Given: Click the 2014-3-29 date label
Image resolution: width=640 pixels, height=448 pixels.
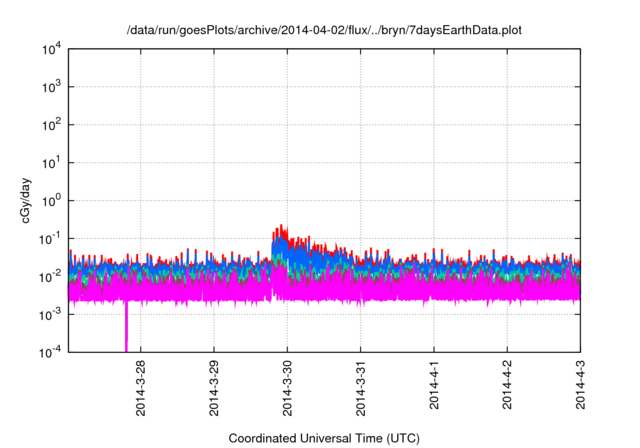Looking at the screenshot, I should click(x=214, y=388).
